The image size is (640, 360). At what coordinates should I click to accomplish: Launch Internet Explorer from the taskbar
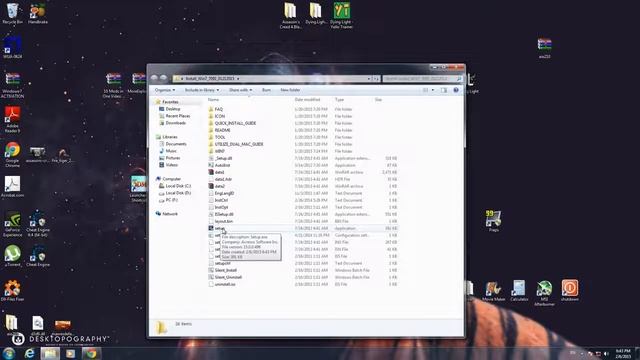click(29, 353)
